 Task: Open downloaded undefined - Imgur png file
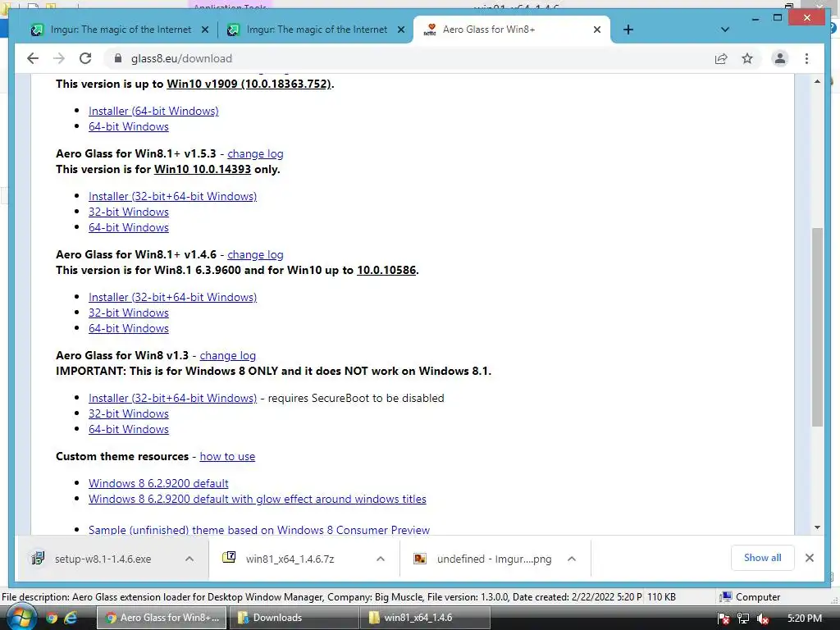(482, 559)
